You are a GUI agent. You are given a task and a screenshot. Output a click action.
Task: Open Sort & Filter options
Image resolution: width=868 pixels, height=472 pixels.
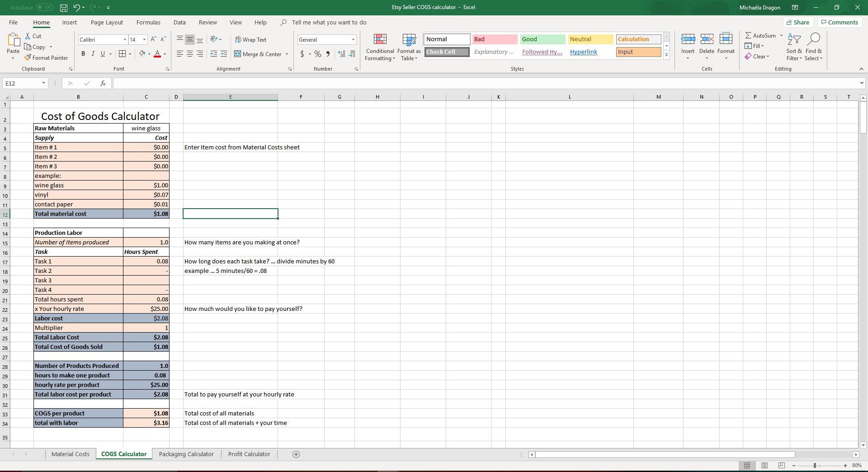tap(794, 47)
